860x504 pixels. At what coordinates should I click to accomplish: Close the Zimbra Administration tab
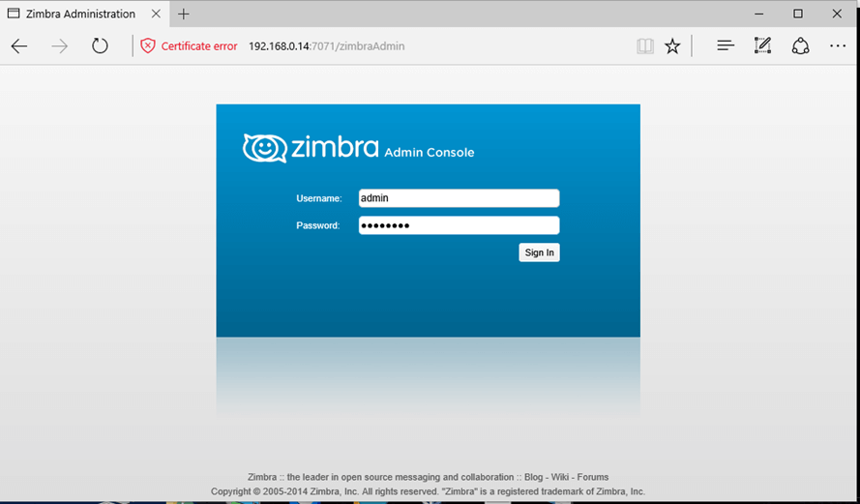[x=157, y=15]
